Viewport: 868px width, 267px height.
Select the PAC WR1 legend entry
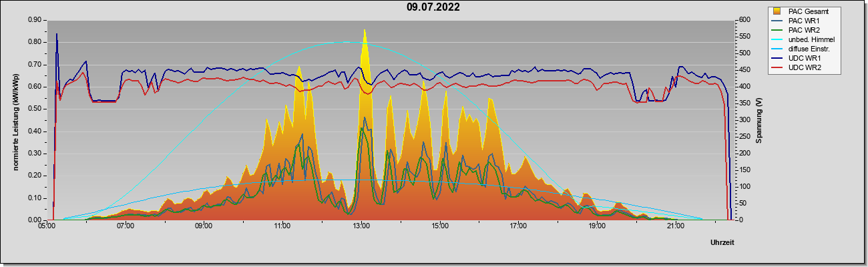(x=803, y=21)
